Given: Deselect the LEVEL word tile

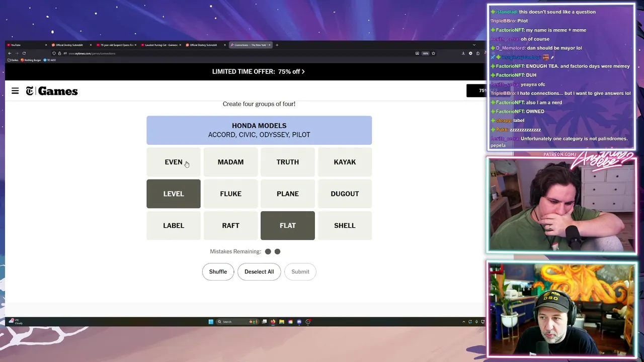Looking at the screenshot, I should click(x=174, y=194).
